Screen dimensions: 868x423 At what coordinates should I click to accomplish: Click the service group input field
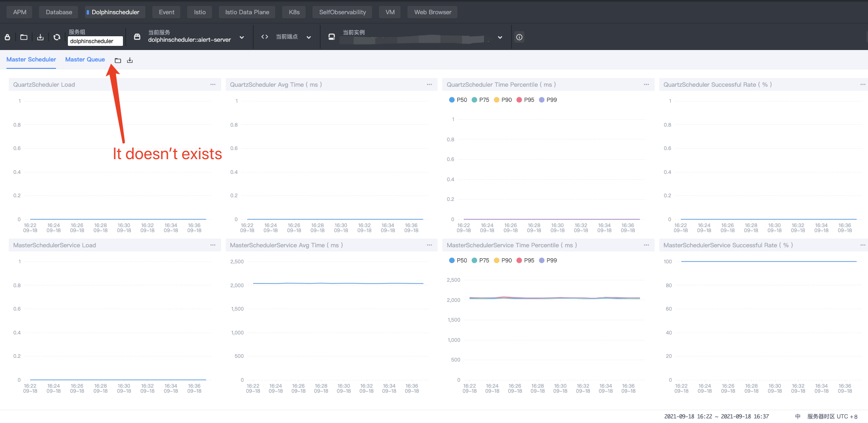point(95,41)
